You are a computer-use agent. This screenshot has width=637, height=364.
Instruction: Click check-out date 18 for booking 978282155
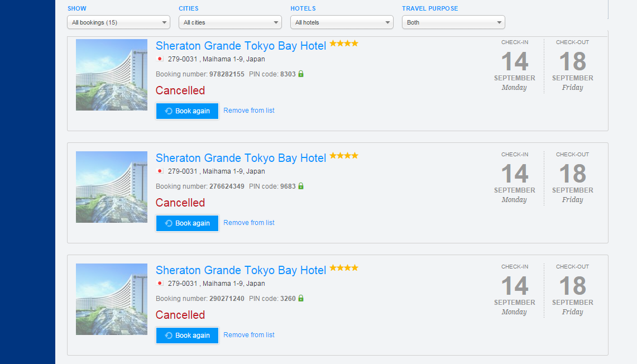coord(573,61)
